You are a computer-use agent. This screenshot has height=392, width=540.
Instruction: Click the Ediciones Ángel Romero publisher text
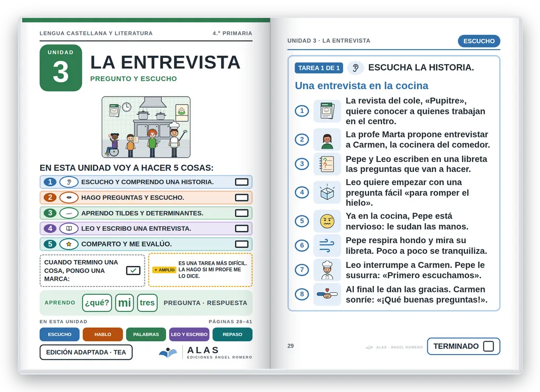(x=220, y=357)
